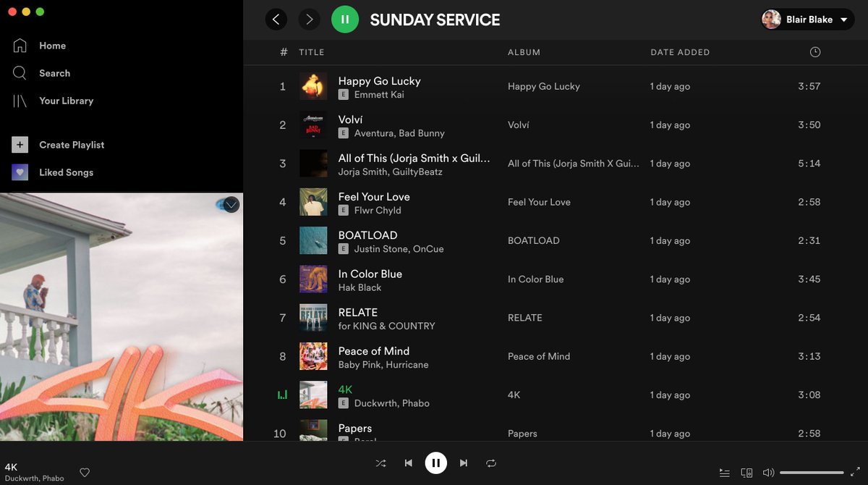This screenshot has width=868, height=485.
Task: Skip to previous track
Action: pyautogui.click(x=408, y=463)
